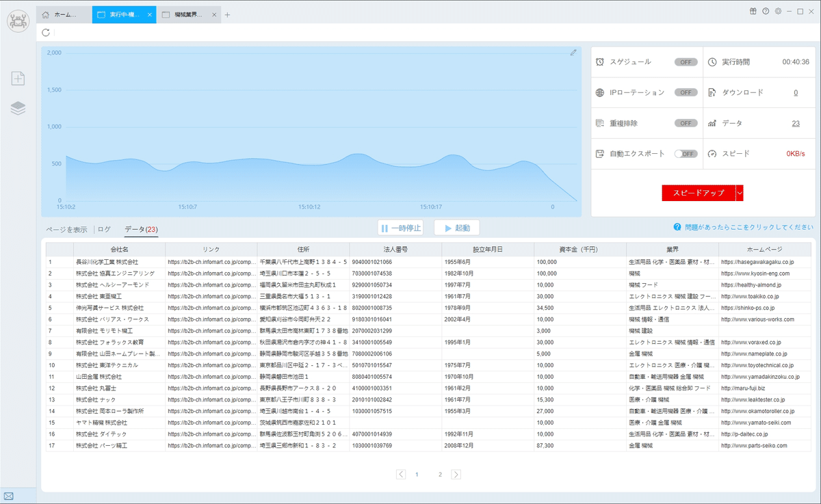Screen dimensions: 821x504
Task: Go to page 2 of results
Action: coord(440,474)
